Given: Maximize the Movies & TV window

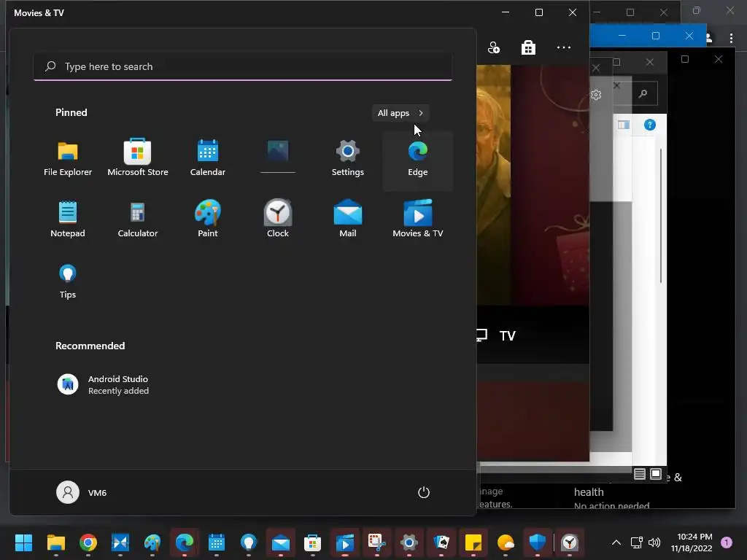Looking at the screenshot, I should tap(539, 12).
